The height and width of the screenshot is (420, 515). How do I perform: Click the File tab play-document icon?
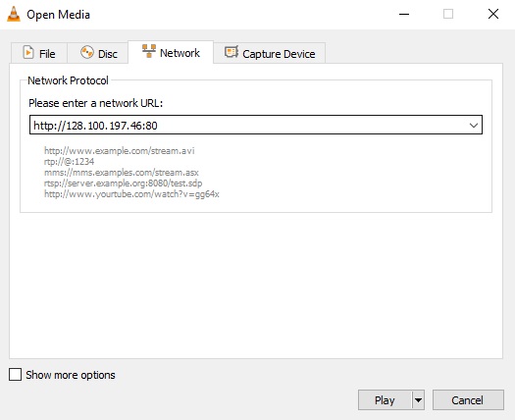(x=28, y=53)
